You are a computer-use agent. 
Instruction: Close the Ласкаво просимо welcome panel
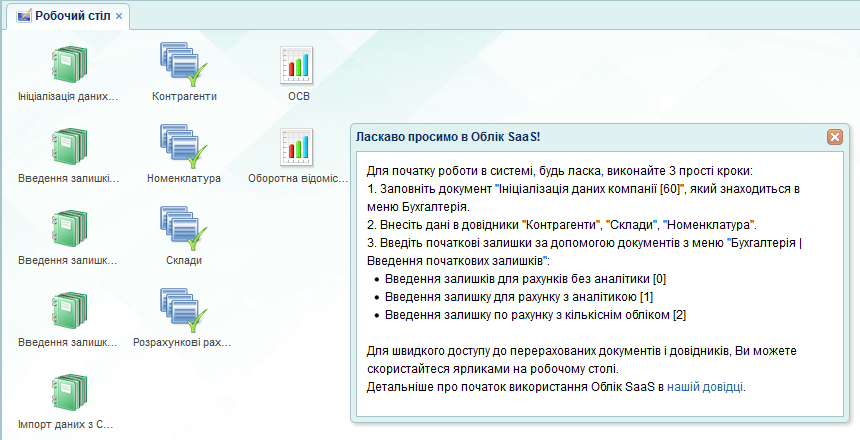835,137
